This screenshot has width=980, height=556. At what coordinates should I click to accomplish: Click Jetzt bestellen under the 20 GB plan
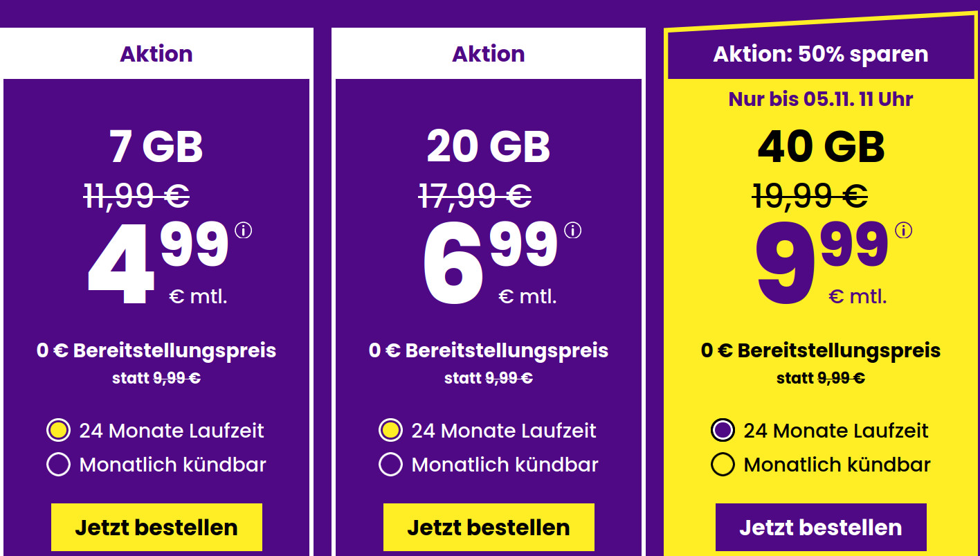tap(489, 527)
